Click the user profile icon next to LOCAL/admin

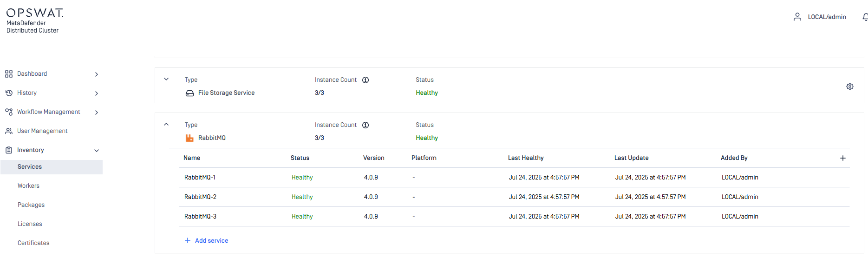pos(797,17)
